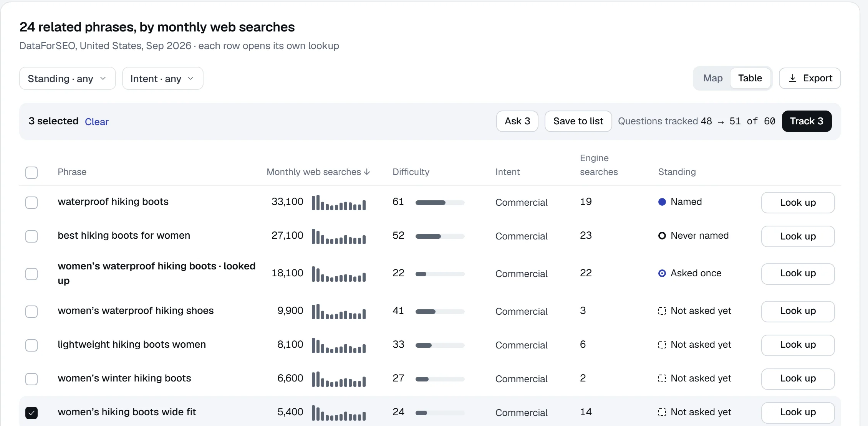Click the dashed icon for women's hiking boots wide fit
Screen dimensions: 868x426
click(x=662, y=412)
